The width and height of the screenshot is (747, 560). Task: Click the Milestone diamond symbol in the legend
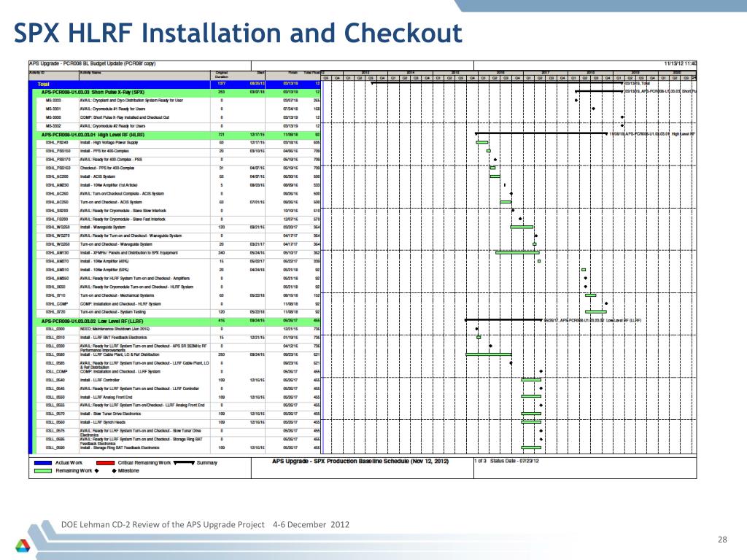[x=114, y=471]
